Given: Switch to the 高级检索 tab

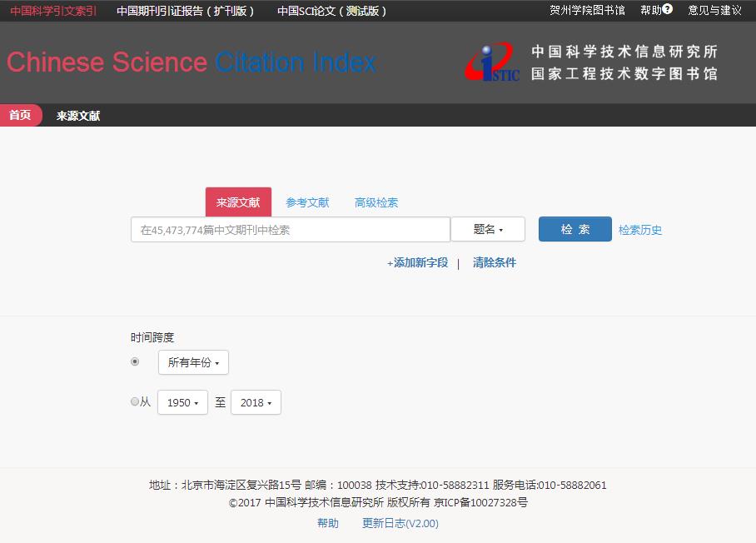Looking at the screenshot, I should point(376,202).
